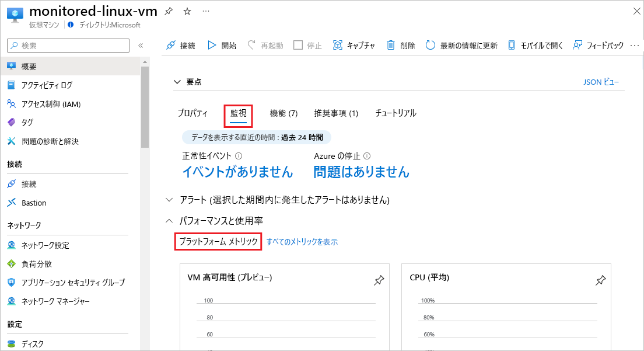Open the JSON ビュー link
This screenshot has height=351, width=644.
(x=601, y=82)
